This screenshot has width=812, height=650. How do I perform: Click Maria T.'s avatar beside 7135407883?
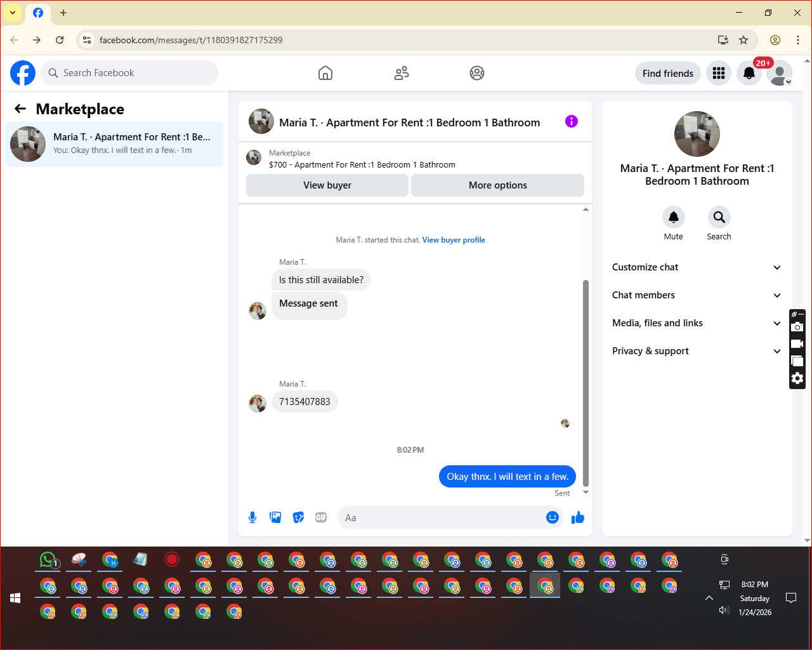click(x=258, y=404)
